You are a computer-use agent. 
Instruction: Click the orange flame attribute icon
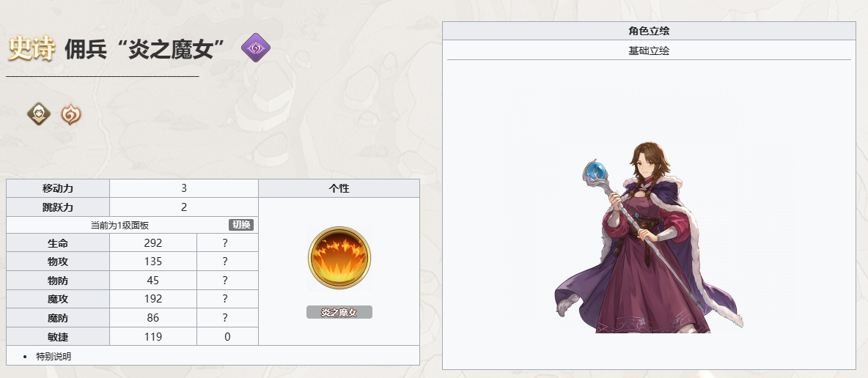pyautogui.click(x=71, y=114)
